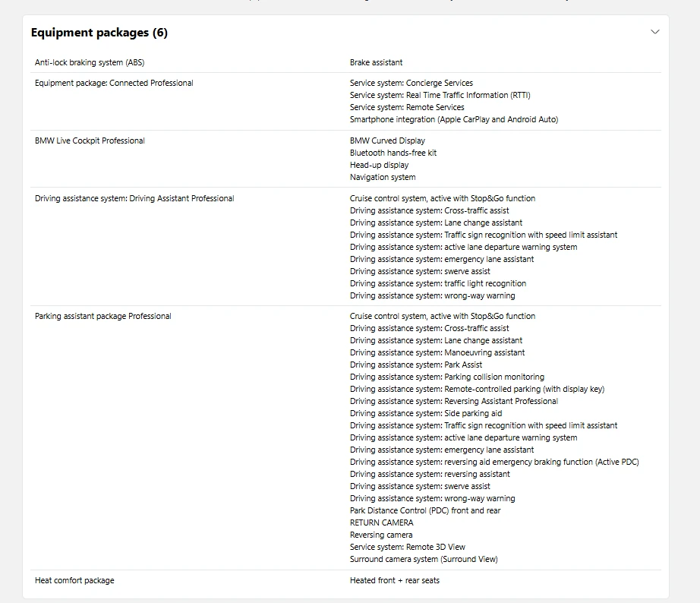Click Remote-controlled parking (with display key)
This screenshot has width=700, height=603.
pos(477,389)
